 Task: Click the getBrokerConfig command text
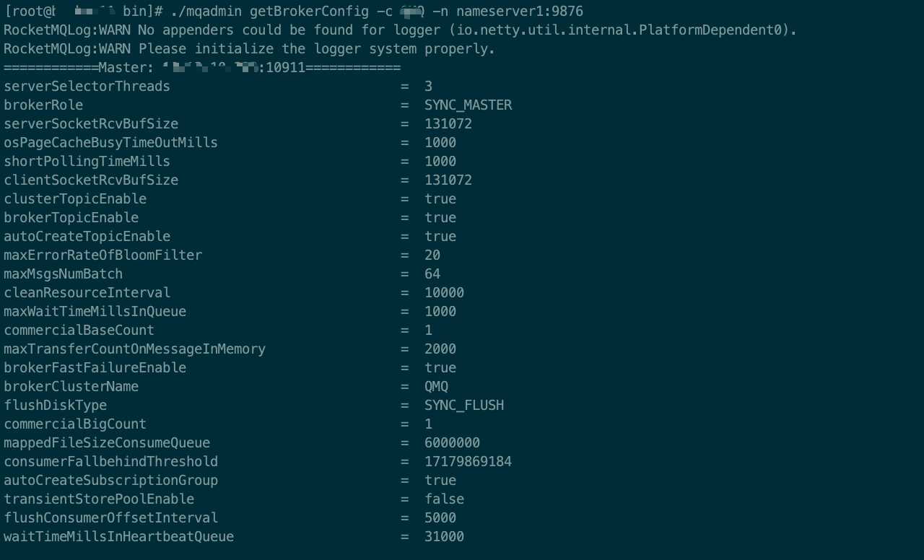(309, 12)
